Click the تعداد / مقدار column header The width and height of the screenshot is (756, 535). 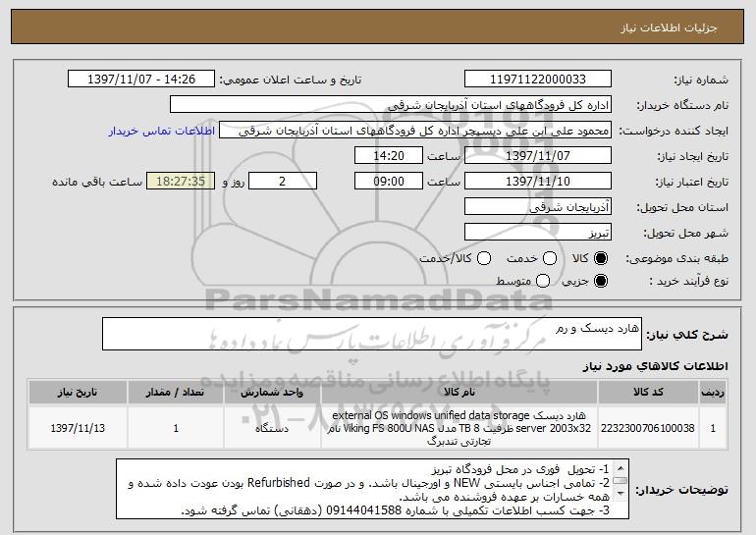[176, 393]
